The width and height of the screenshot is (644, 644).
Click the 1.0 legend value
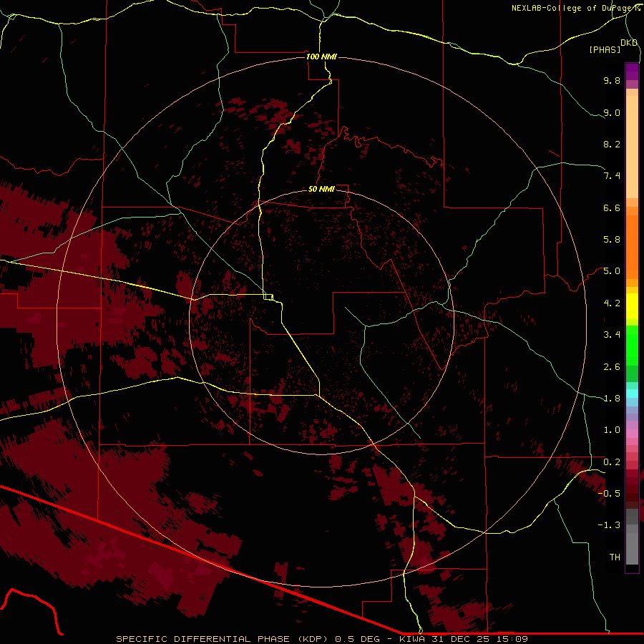coord(612,430)
